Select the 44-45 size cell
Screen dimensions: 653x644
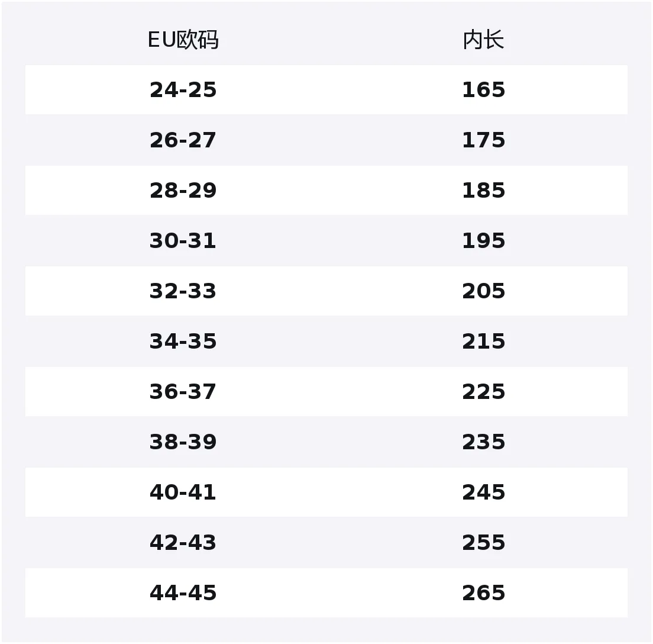coord(183,593)
